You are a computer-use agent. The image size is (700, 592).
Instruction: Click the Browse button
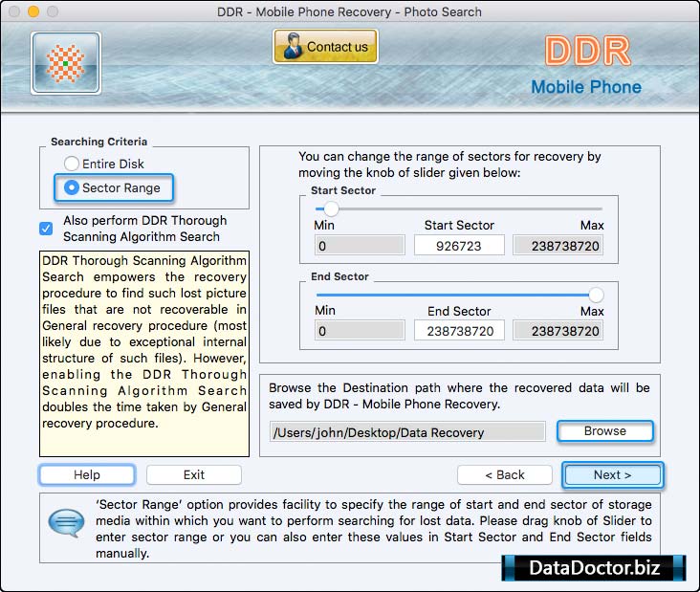pos(605,431)
